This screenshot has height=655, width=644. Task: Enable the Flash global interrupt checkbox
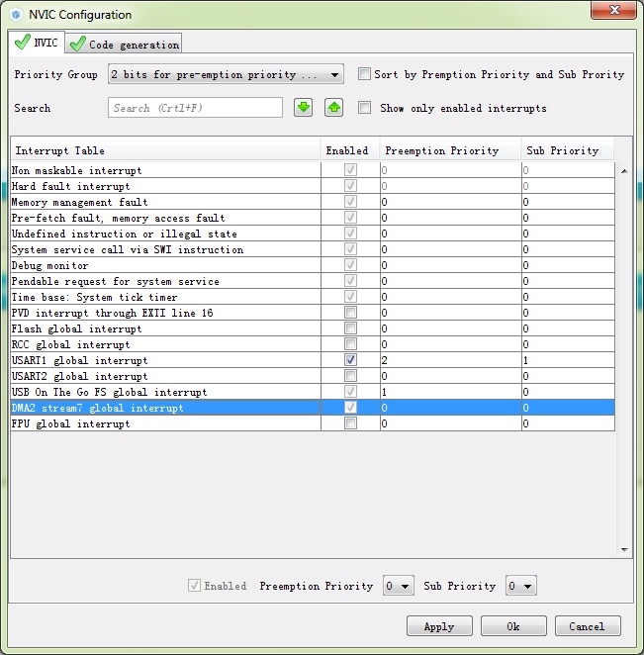(x=350, y=328)
